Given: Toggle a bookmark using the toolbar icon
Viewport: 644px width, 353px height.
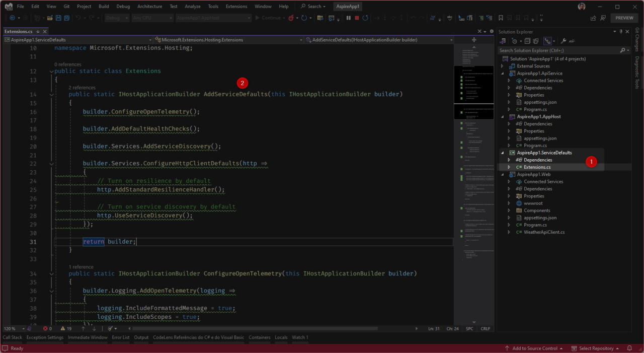Looking at the screenshot, I should (500, 18).
